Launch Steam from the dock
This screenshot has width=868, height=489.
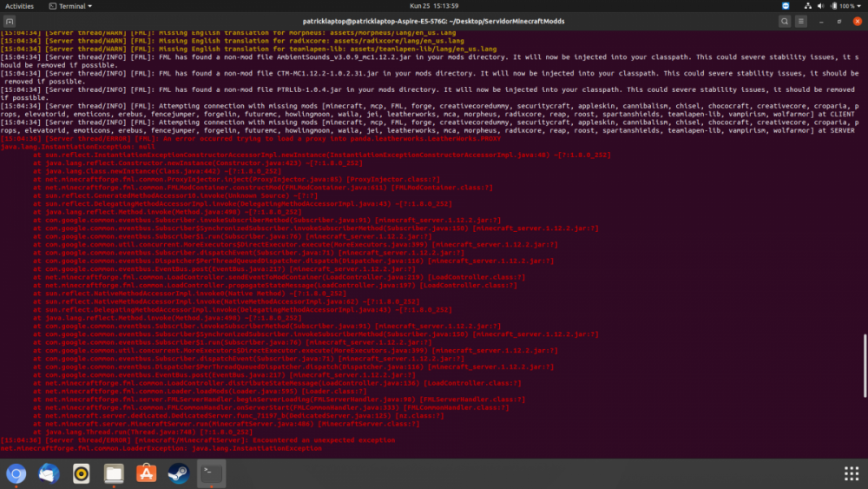pyautogui.click(x=179, y=473)
